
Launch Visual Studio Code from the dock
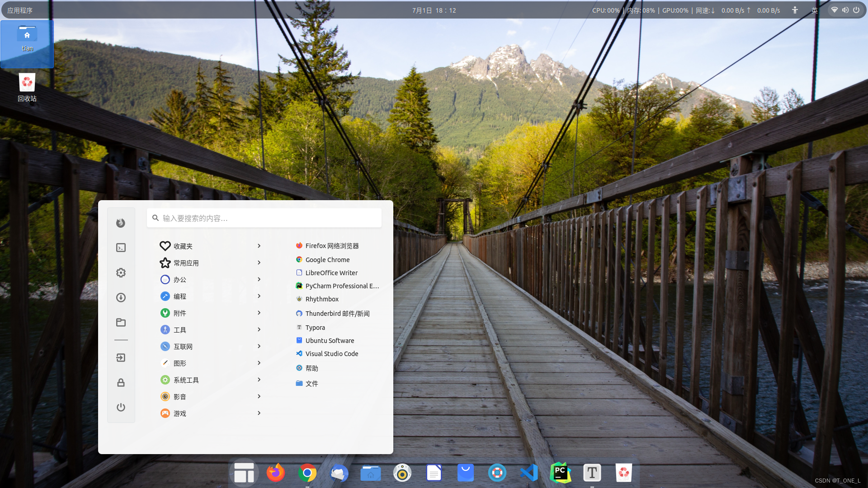[x=529, y=473]
